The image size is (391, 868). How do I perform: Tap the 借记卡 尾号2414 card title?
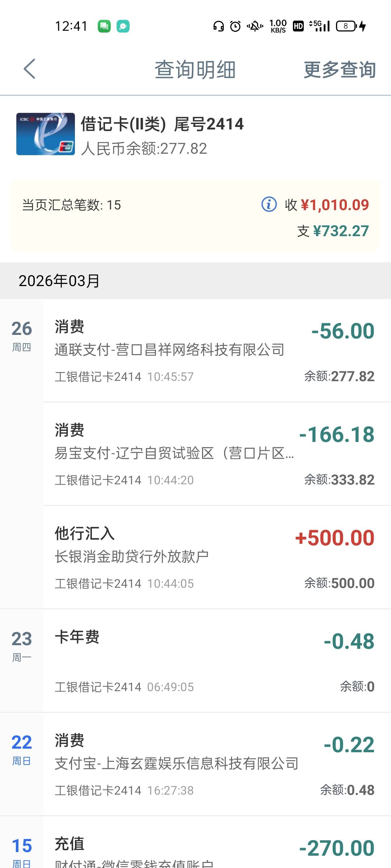[162, 124]
